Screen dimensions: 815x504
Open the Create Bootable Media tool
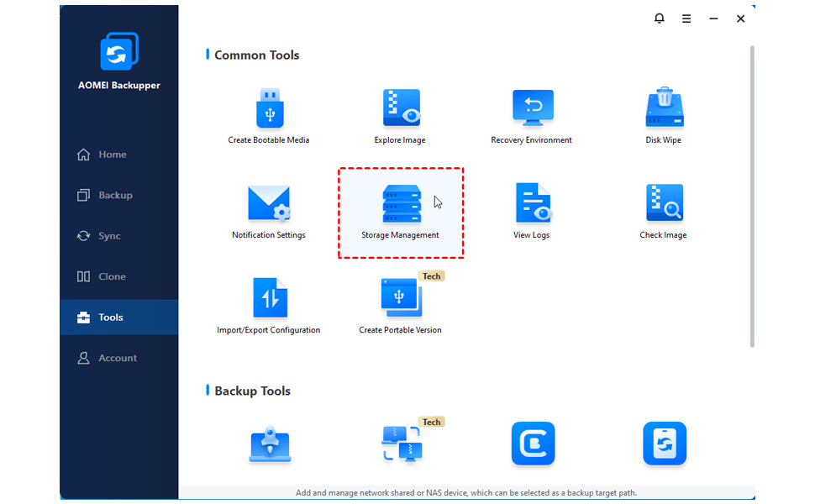[x=269, y=116]
